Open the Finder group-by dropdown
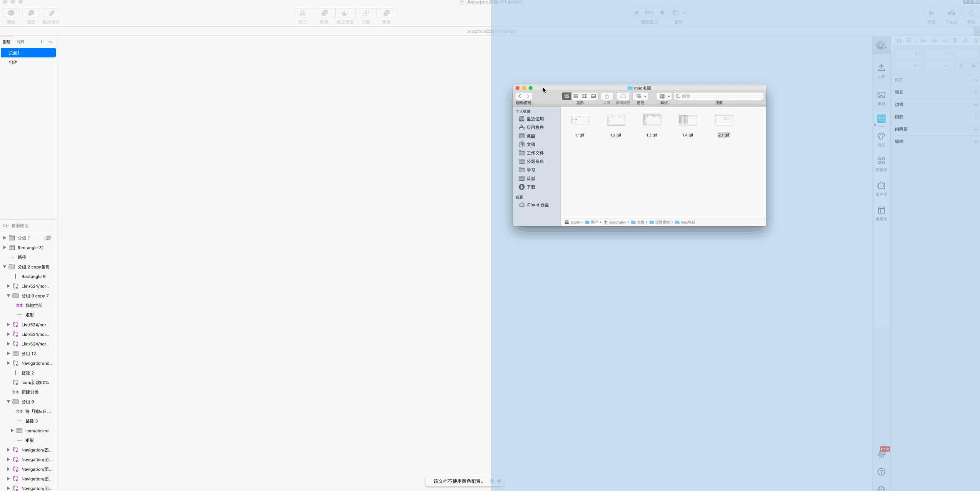980x491 pixels. click(x=664, y=96)
